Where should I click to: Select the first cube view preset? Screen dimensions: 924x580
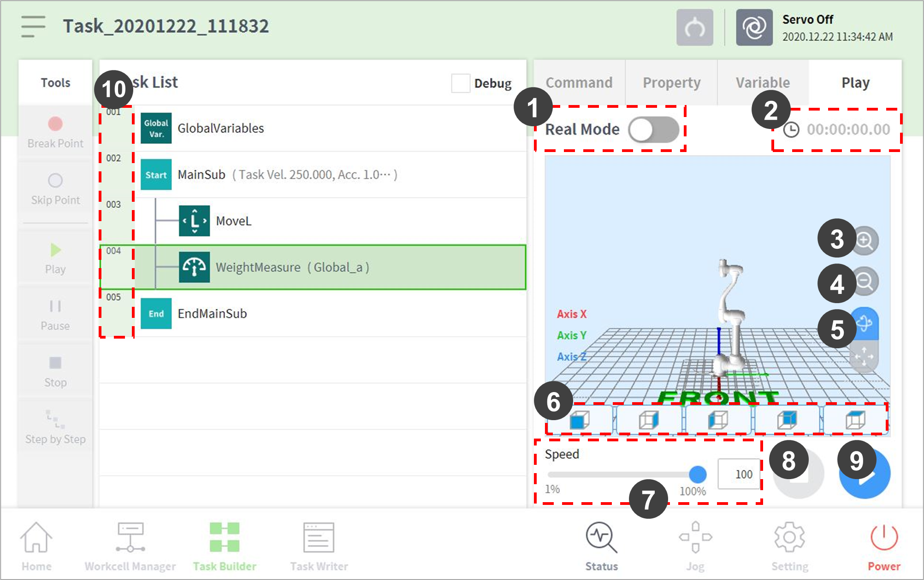point(580,420)
